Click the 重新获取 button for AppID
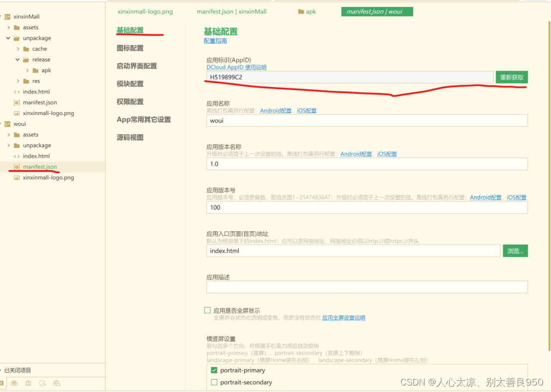This screenshot has width=551, height=392. (x=511, y=78)
